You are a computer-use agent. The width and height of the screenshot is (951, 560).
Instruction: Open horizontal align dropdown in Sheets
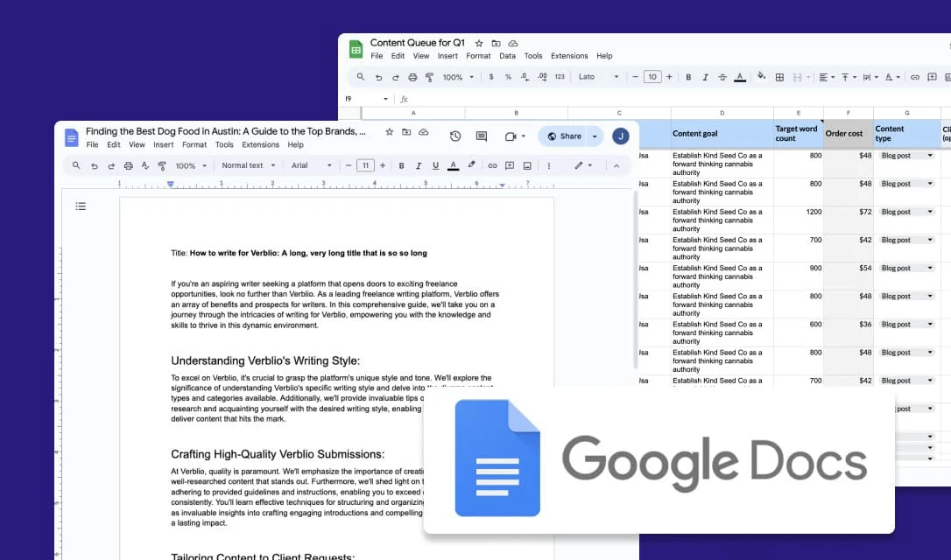(827, 77)
